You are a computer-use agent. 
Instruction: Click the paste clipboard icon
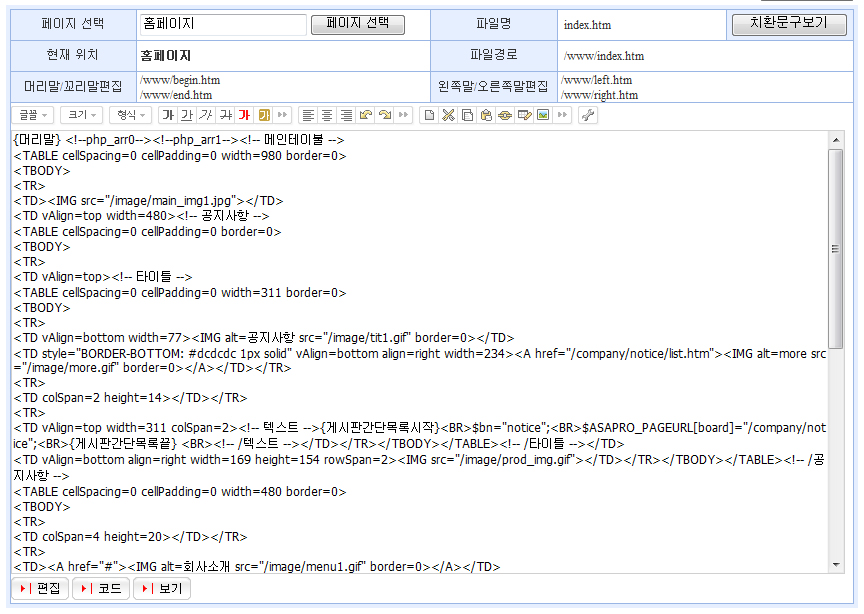click(486, 115)
